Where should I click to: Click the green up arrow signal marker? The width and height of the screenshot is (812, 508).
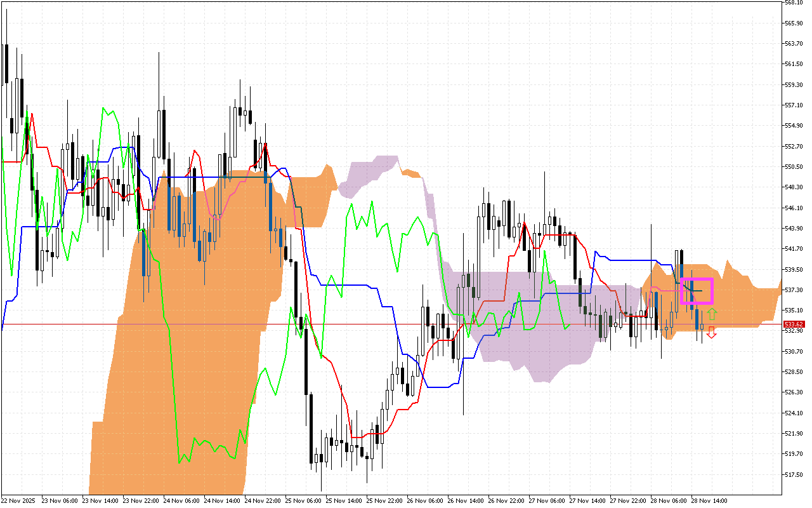(x=712, y=313)
